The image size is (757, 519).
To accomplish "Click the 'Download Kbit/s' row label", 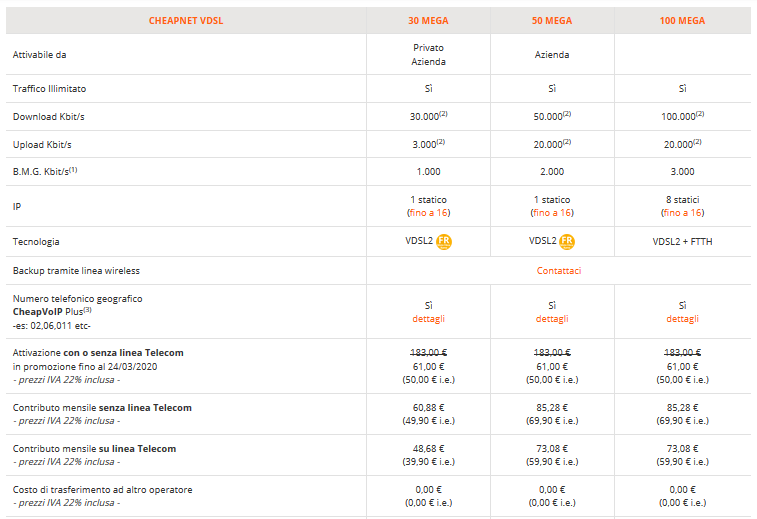I will (48, 116).
